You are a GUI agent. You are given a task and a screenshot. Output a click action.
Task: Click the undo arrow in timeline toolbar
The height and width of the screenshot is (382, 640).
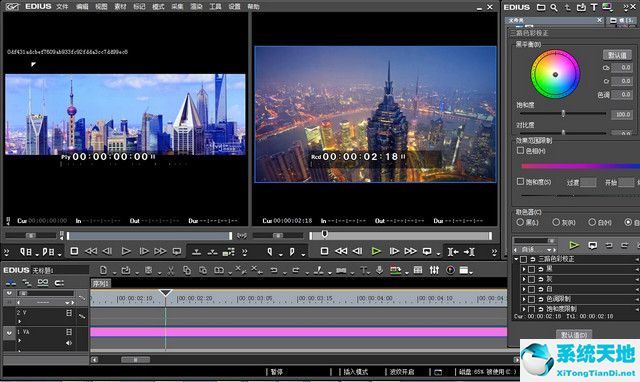(x=274, y=270)
